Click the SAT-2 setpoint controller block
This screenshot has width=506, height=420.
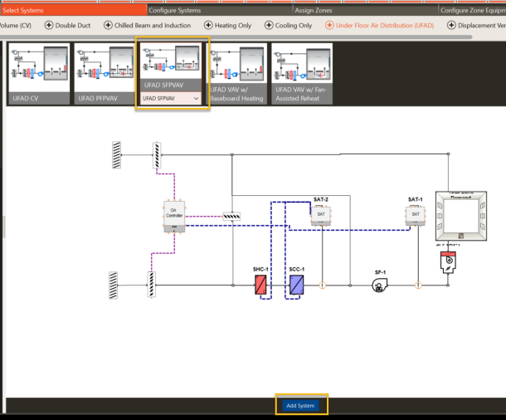pyautogui.click(x=321, y=215)
